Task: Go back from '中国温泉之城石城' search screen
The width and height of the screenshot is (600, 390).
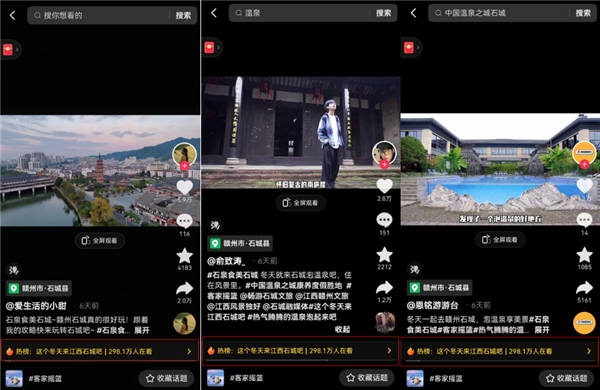Action: (413, 13)
